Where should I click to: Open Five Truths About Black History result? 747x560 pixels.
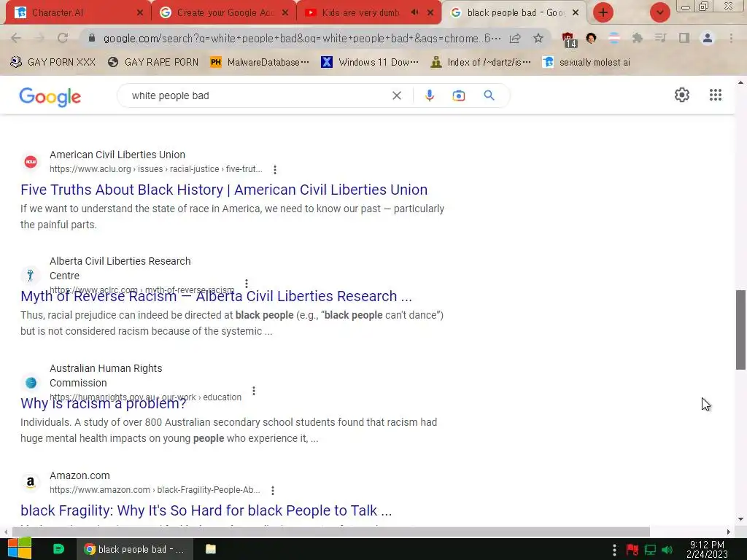tap(224, 190)
